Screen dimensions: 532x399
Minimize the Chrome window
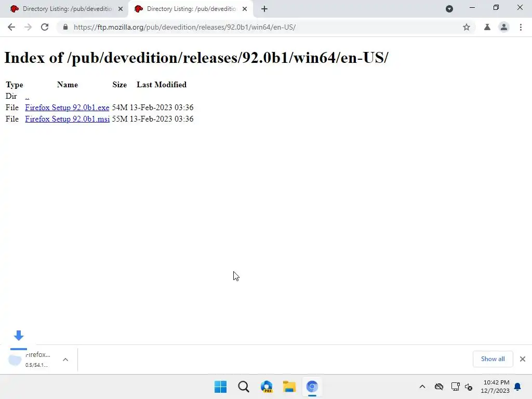click(472, 7)
